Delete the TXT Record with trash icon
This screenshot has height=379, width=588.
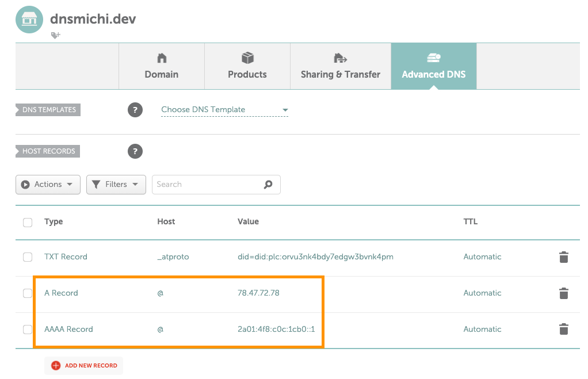pos(563,257)
